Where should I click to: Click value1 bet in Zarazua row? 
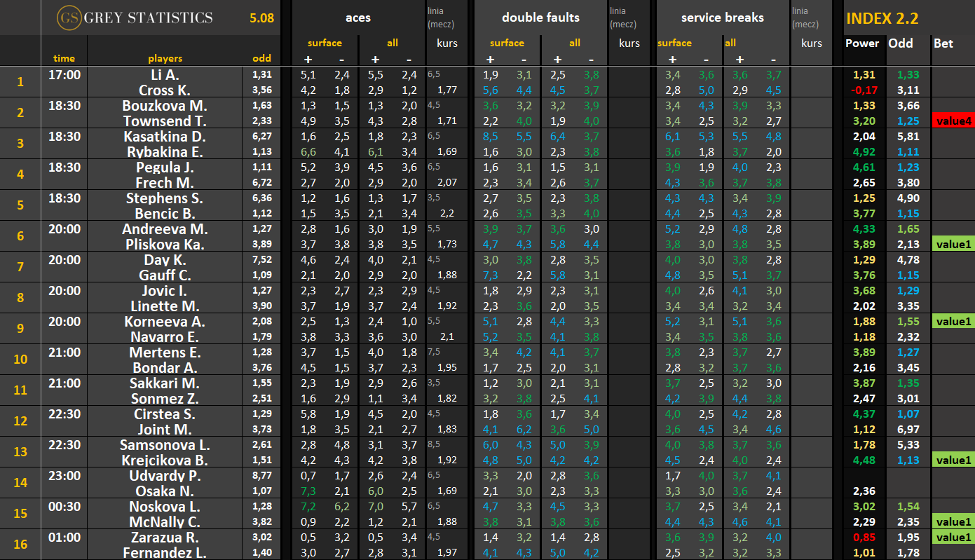tap(953, 537)
